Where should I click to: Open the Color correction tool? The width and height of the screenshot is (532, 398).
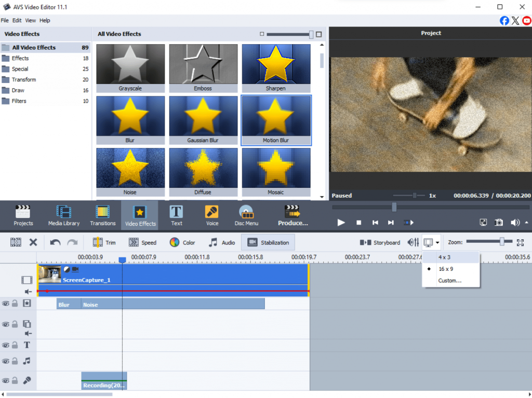(x=182, y=242)
